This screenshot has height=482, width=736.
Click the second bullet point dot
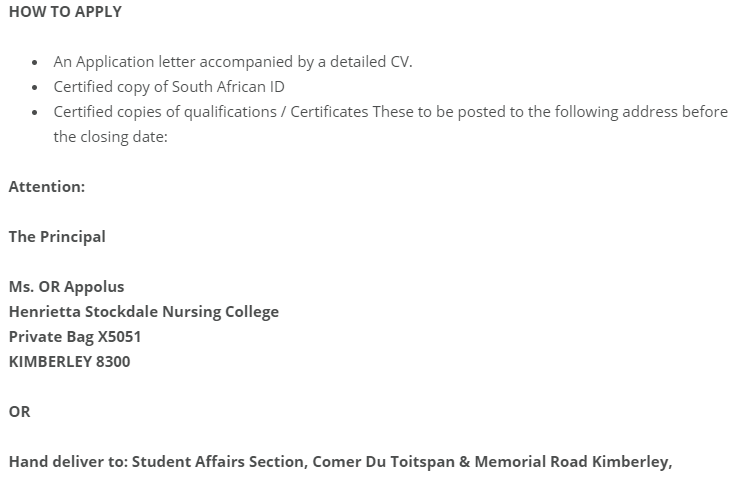36,87
